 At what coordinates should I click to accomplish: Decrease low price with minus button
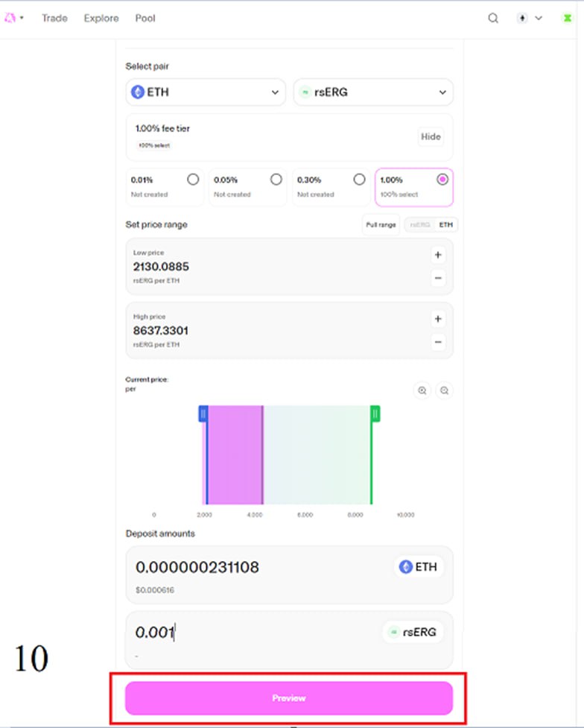click(x=438, y=279)
